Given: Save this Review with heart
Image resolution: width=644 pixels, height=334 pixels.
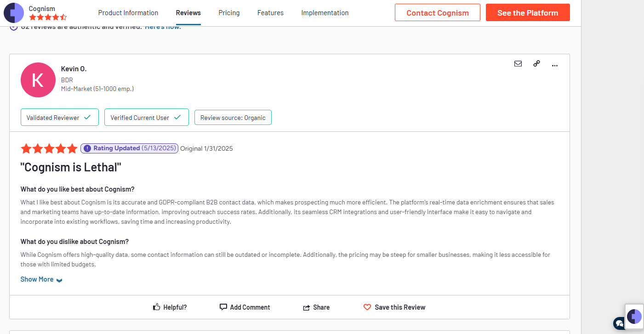Looking at the screenshot, I should pyautogui.click(x=394, y=307).
